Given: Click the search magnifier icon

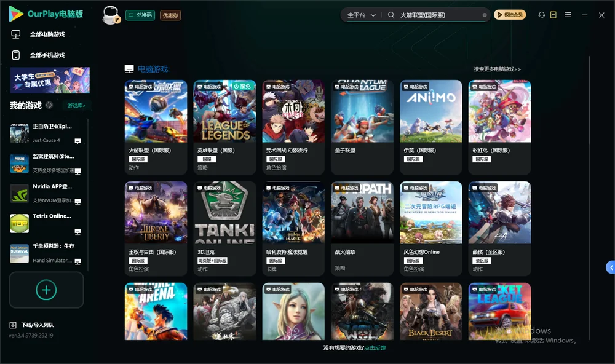Looking at the screenshot, I should click(391, 15).
